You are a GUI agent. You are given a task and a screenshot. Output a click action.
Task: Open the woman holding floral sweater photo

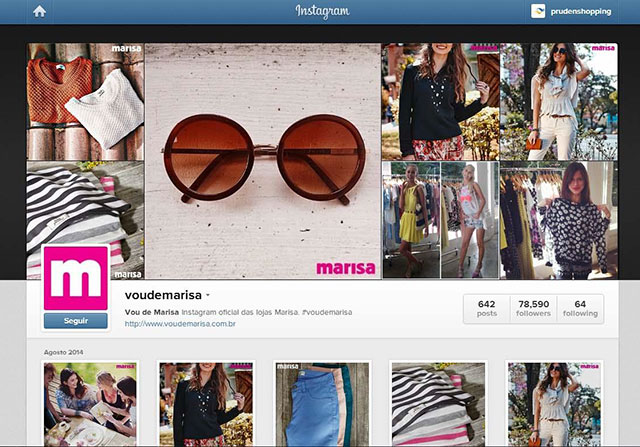tap(558, 220)
